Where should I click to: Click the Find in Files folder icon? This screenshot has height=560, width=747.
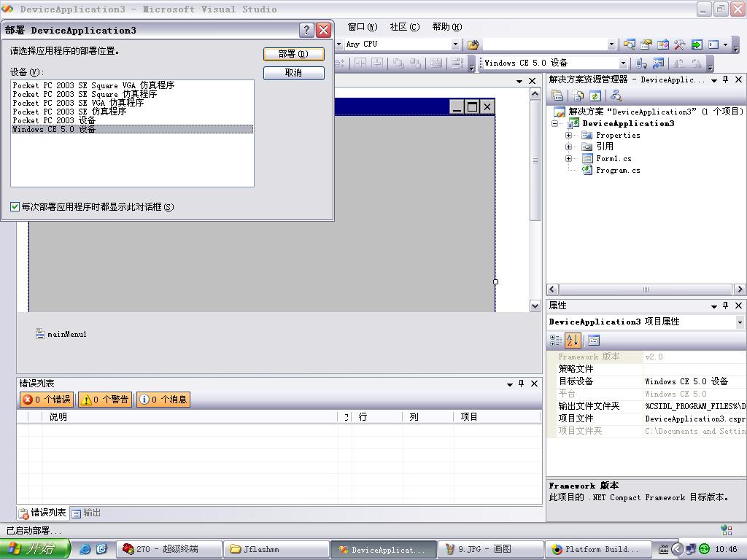(473, 44)
